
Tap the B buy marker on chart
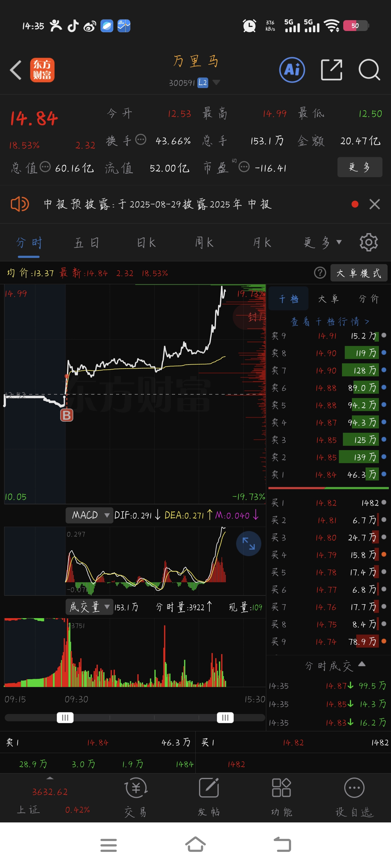click(66, 415)
